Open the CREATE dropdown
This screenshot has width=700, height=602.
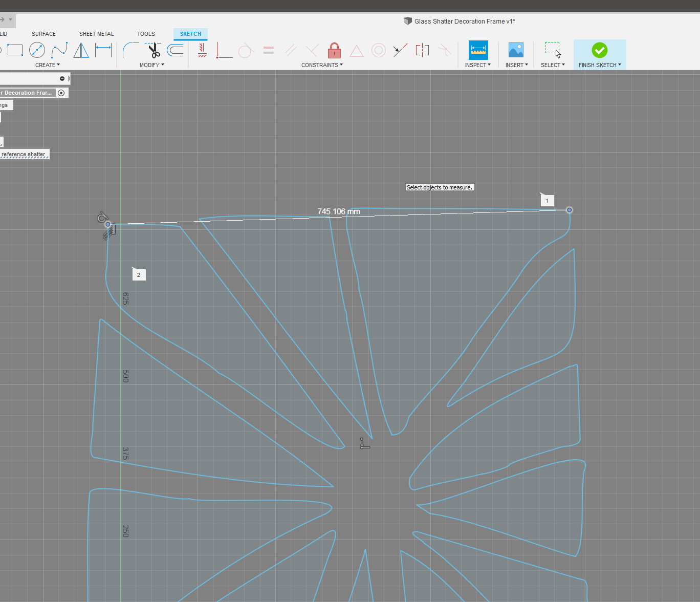(48, 64)
